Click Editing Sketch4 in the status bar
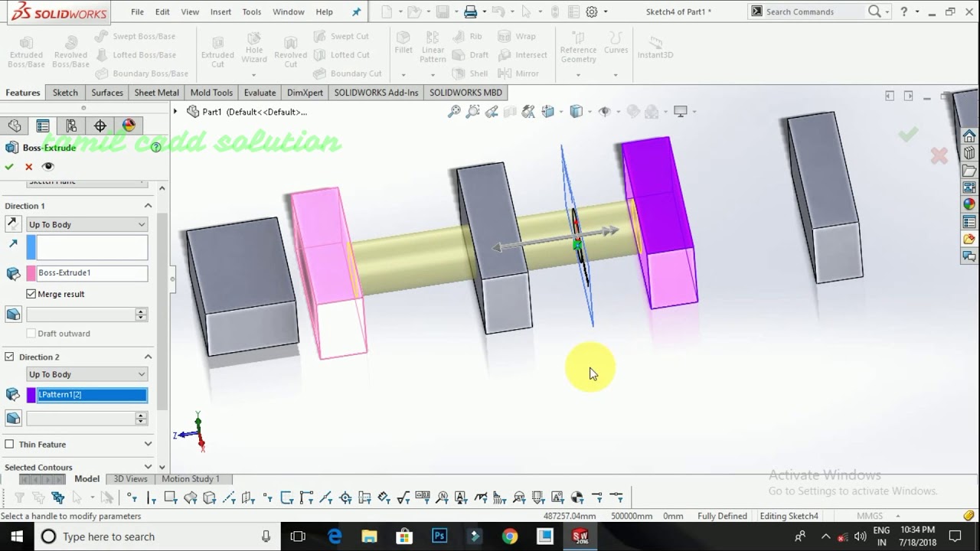 789,516
